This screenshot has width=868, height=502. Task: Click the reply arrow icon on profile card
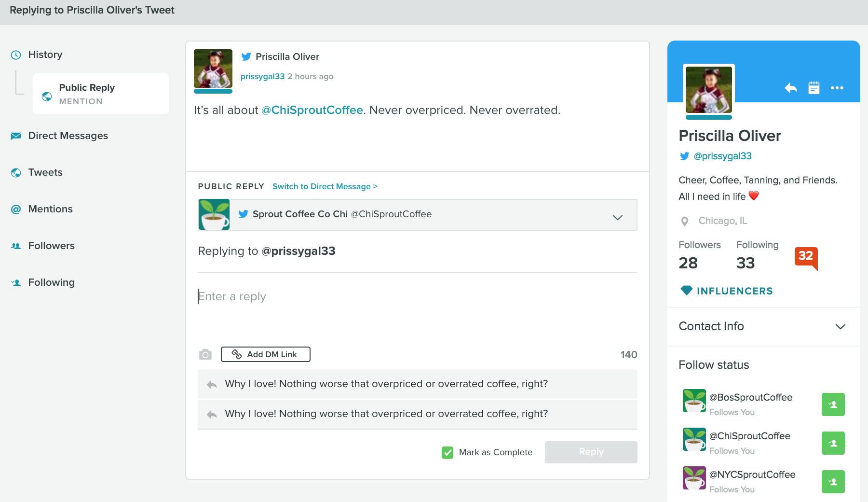pyautogui.click(x=790, y=88)
